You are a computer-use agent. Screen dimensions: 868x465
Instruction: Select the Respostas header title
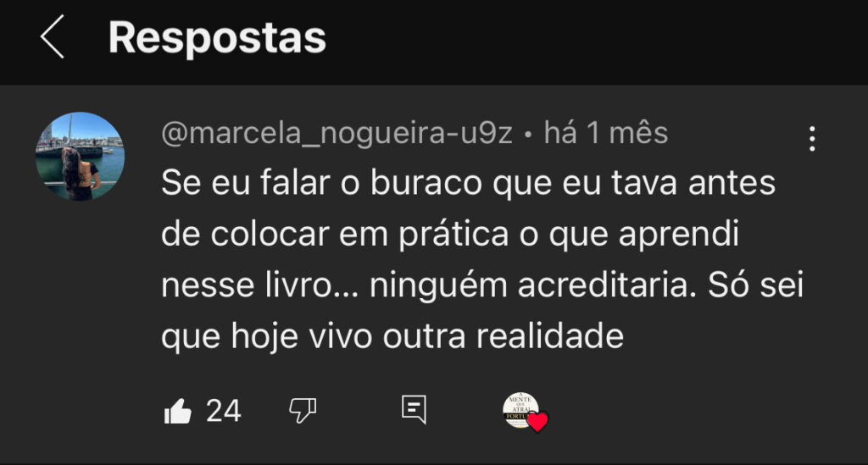pyautogui.click(x=217, y=37)
